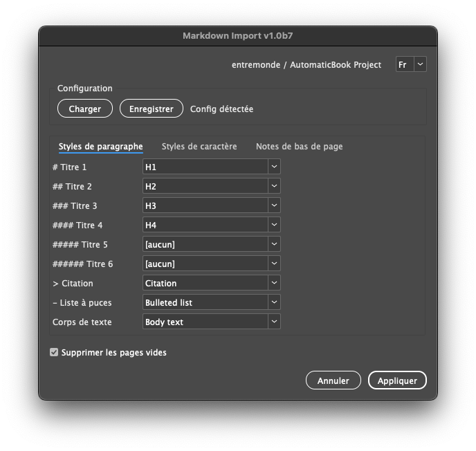Image resolution: width=476 pixels, height=451 pixels.
Task: Open the Corps de texte dropdown
Action: (x=274, y=322)
